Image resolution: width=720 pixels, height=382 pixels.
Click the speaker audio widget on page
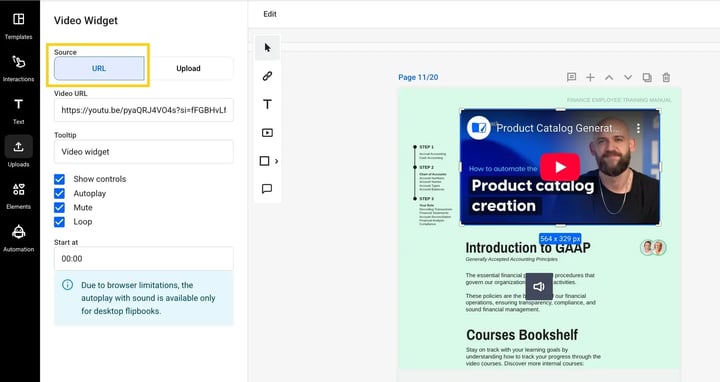tap(539, 286)
